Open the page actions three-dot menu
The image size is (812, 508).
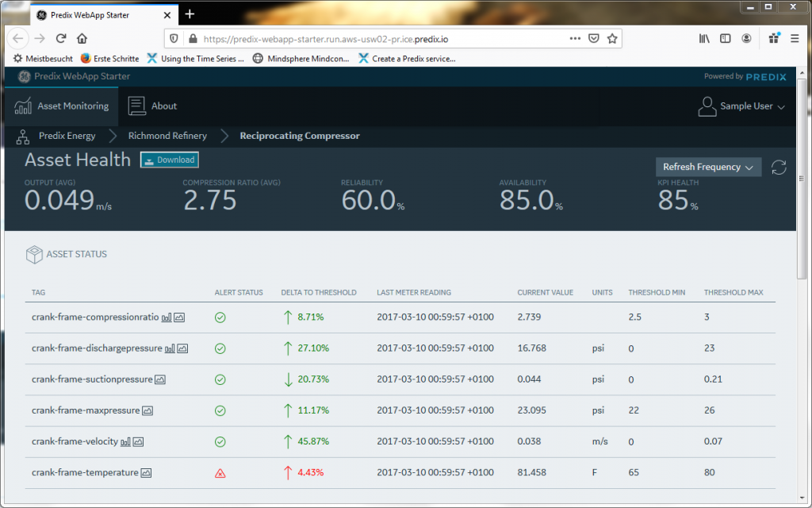point(575,38)
